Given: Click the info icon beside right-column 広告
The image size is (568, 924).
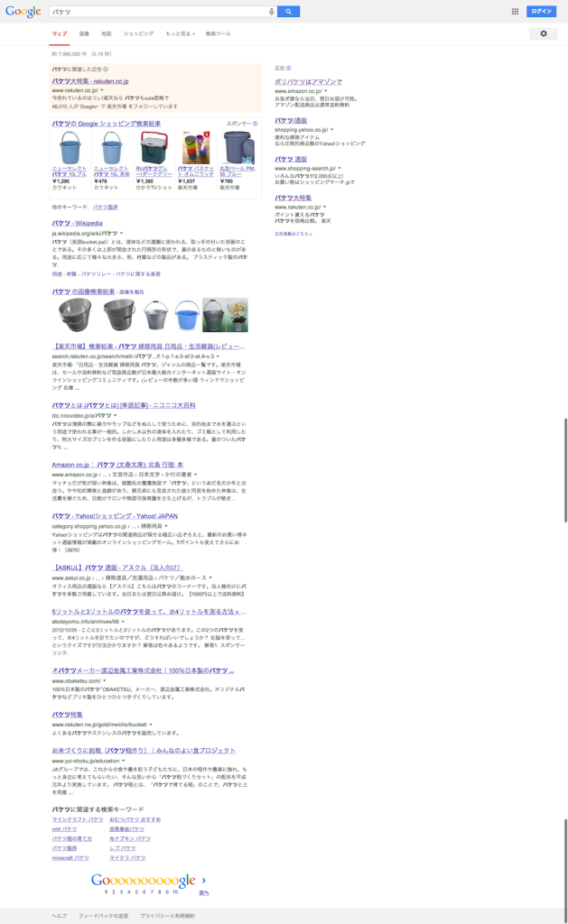Looking at the screenshot, I should (288, 69).
